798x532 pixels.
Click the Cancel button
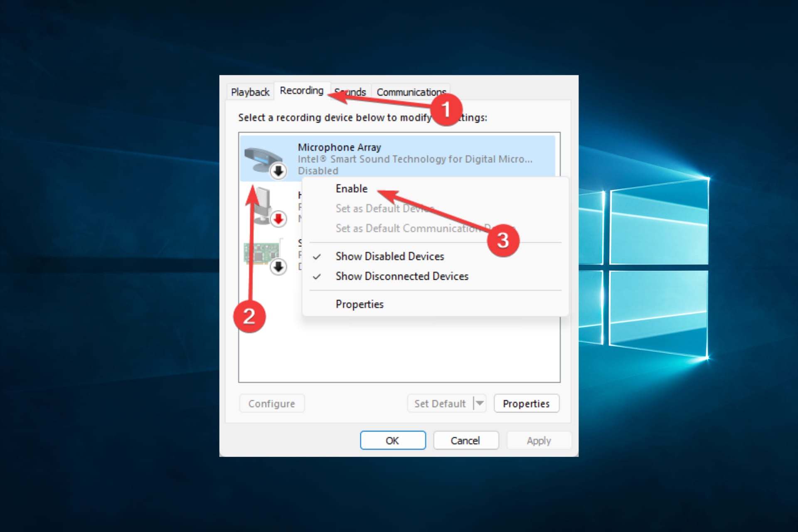click(x=465, y=441)
